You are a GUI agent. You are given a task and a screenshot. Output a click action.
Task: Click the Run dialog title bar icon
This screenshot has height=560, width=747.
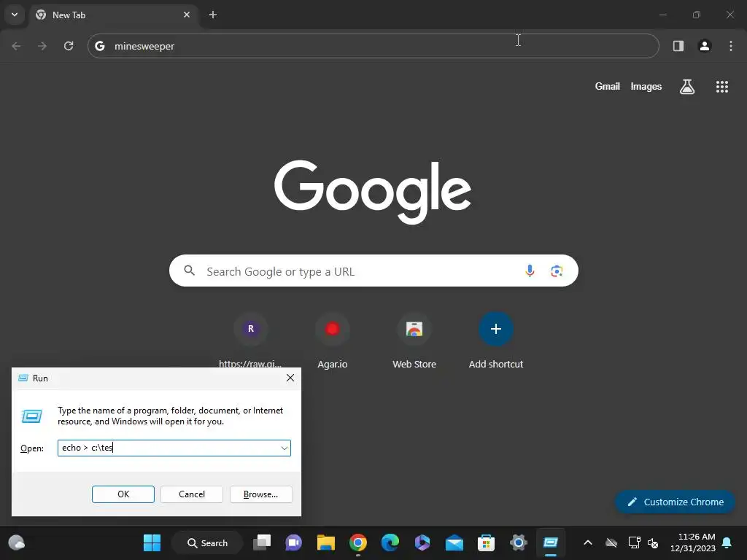point(23,378)
